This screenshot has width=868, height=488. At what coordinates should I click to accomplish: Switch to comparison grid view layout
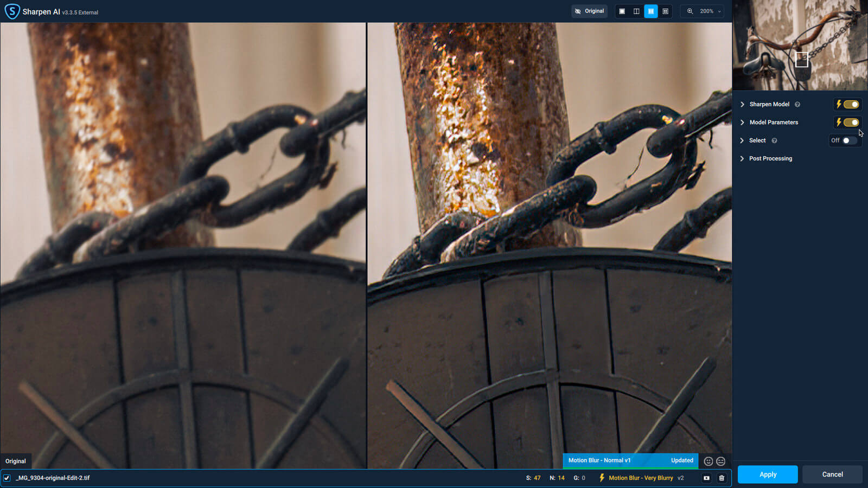(x=665, y=11)
